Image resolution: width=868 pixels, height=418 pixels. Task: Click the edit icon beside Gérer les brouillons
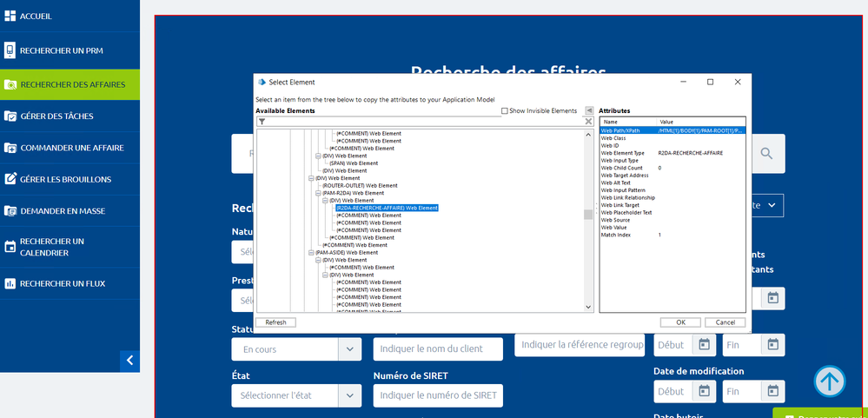click(x=10, y=179)
